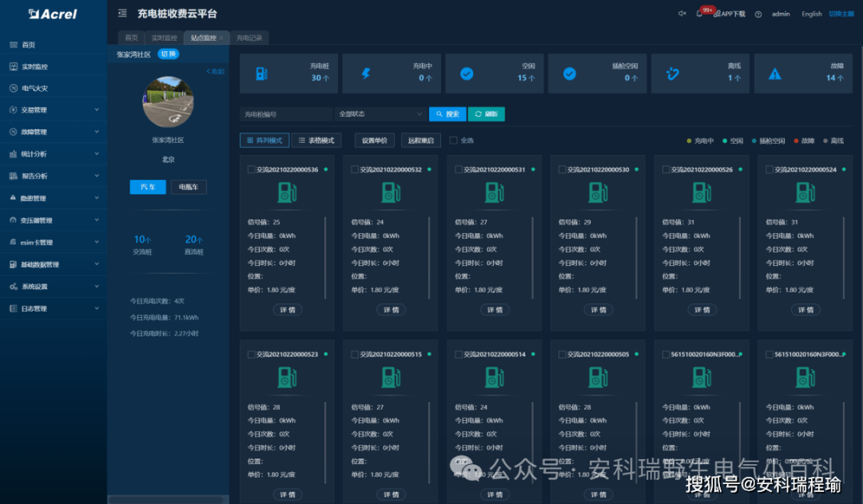This screenshot has height=504, width=863.
Task: Click the 隐患管理 warning icon in sidebar
Action: [x=14, y=197]
